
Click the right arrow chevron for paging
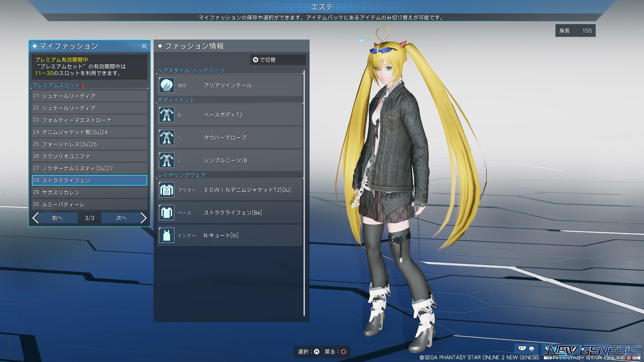pos(144,218)
